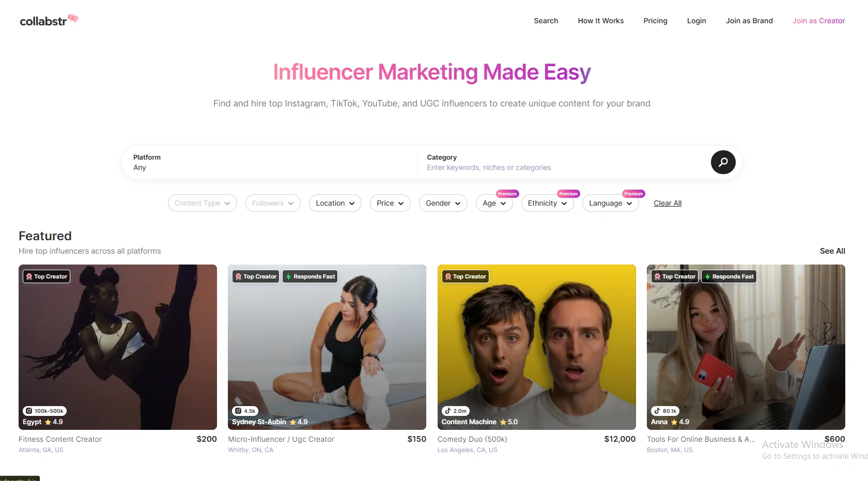Go to How It Works in navigation

600,21
